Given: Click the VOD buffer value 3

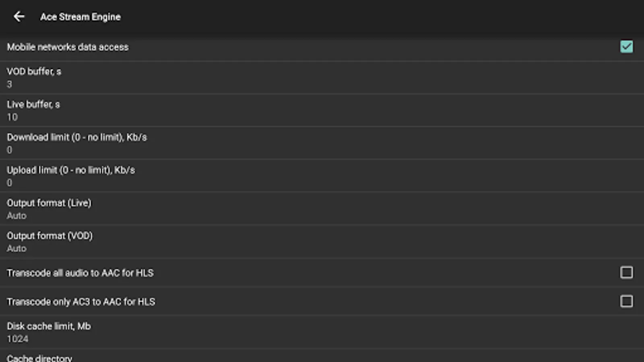Looking at the screenshot, I should [9, 84].
